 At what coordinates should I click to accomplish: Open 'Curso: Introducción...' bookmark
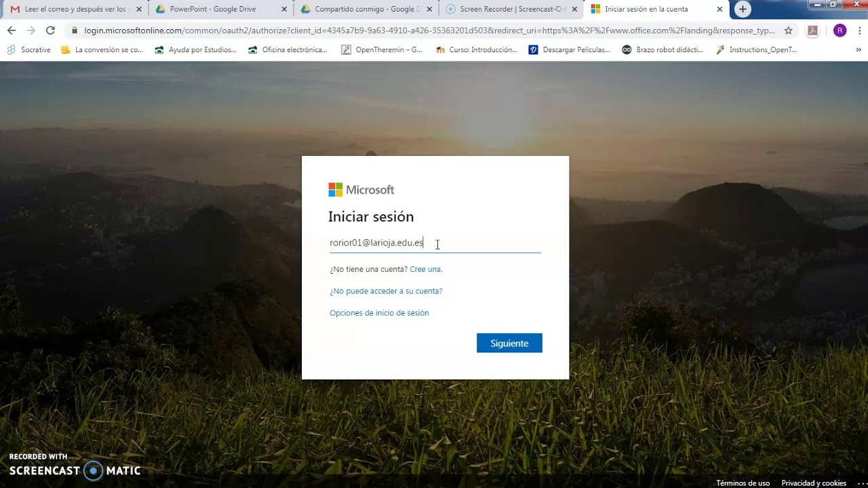click(476, 49)
